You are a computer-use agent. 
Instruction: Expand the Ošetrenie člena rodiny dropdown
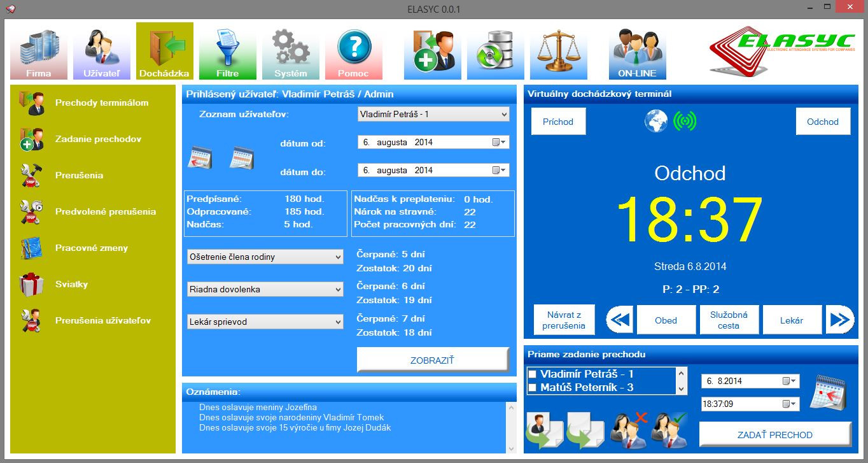coord(265,257)
